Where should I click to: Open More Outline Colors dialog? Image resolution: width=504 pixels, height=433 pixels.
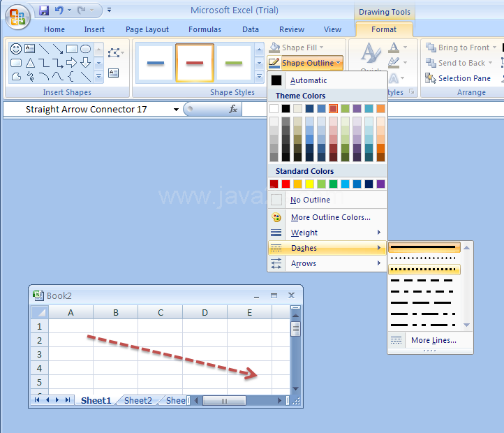(327, 217)
